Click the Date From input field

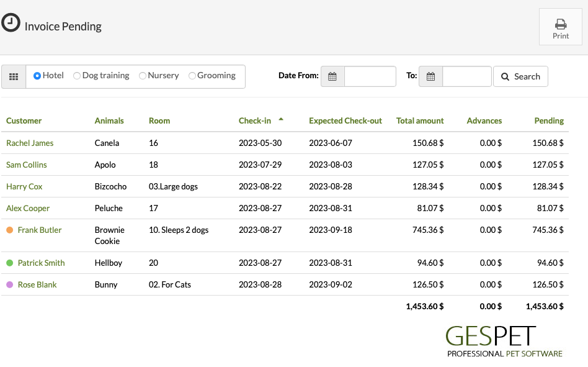(370, 76)
